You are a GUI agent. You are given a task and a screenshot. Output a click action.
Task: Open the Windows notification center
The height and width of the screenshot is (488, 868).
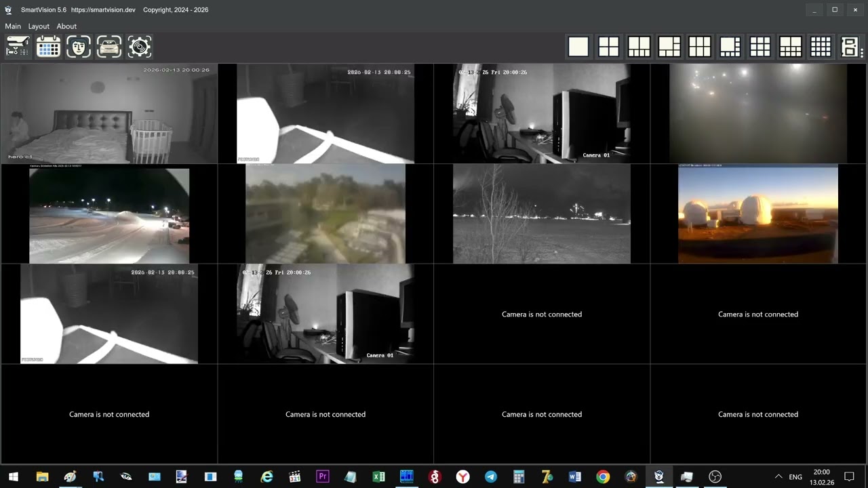click(849, 476)
